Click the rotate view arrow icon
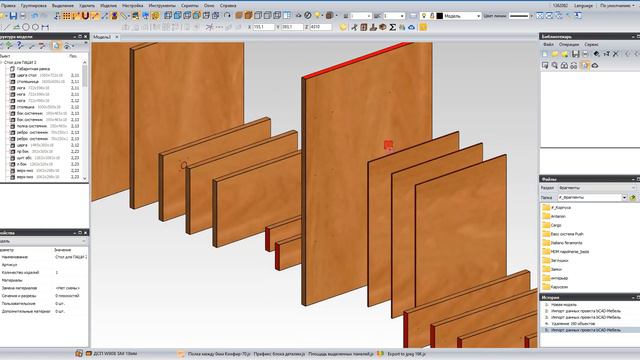Image resolution: width=640 pixels, height=360 pixels. 227,16
